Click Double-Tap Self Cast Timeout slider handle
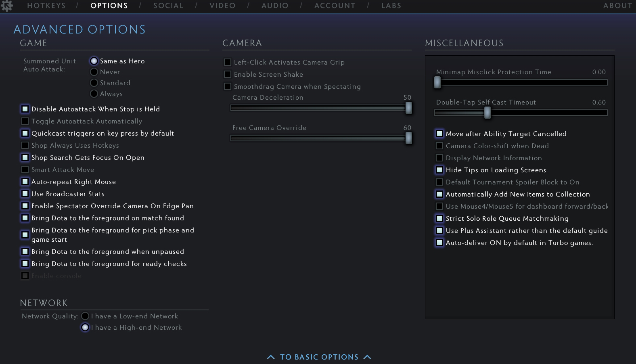 tap(487, 113)
